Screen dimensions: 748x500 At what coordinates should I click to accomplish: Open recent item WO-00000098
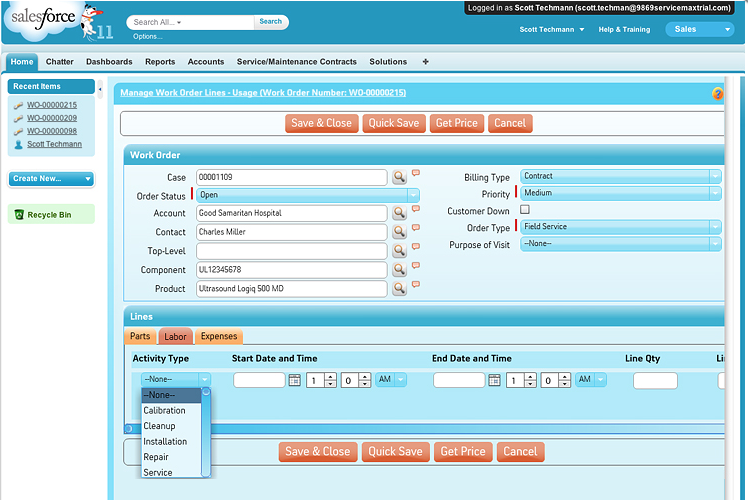(52, 131)
